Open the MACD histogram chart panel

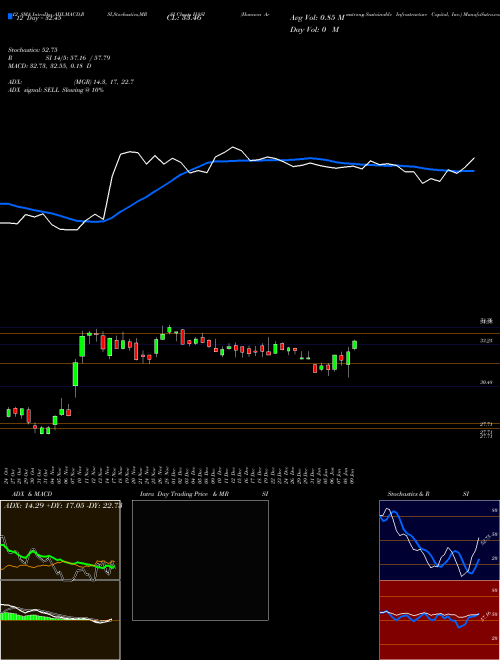pyautogui.click(x=60, y=620)
